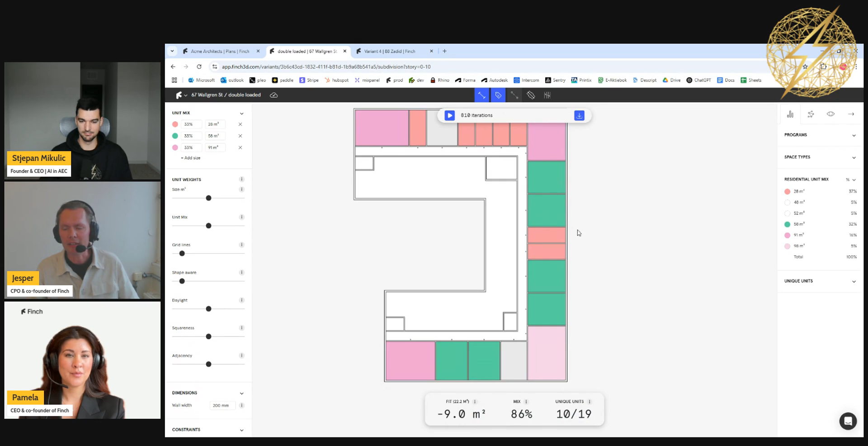This screenshot has width=868, height=446.
Task: Open a new browser tab
Action: 444,52
